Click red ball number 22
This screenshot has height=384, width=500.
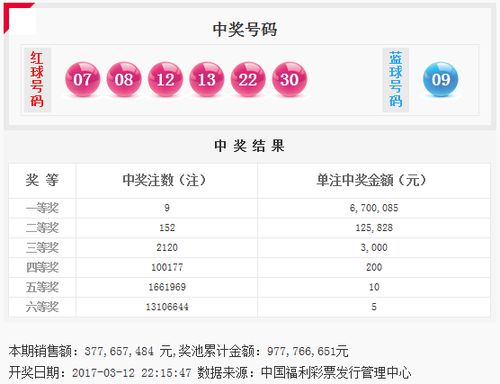[x=248, y=79]
